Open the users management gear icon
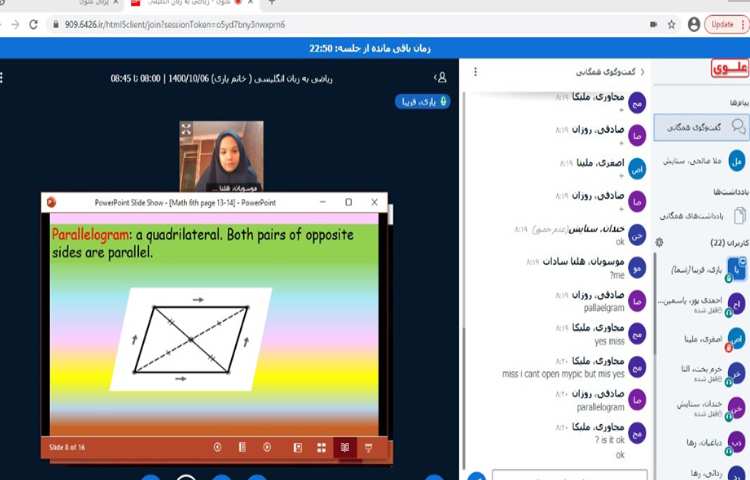This screenshot has height=480, width=750. click(x=660, y=242)
